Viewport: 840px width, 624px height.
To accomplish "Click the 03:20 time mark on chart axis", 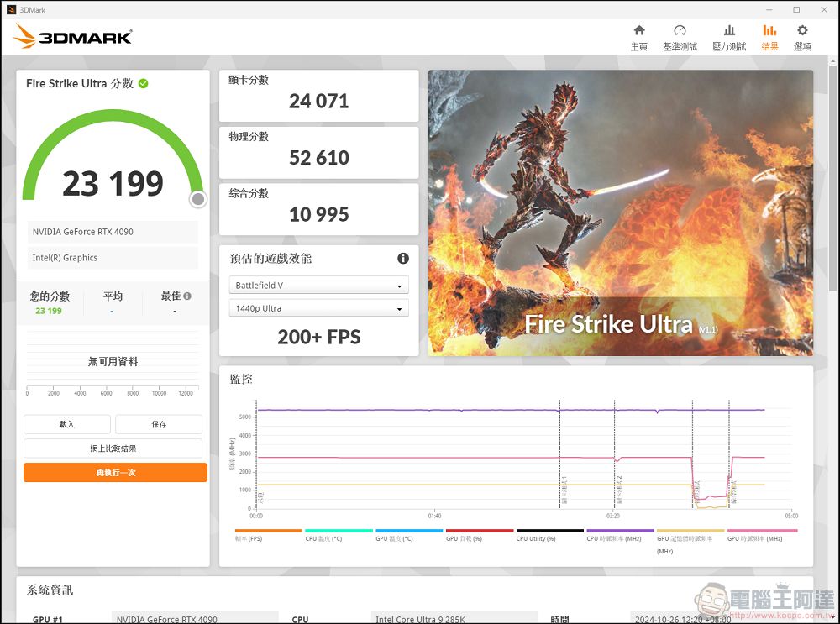I will click(613, 516).
